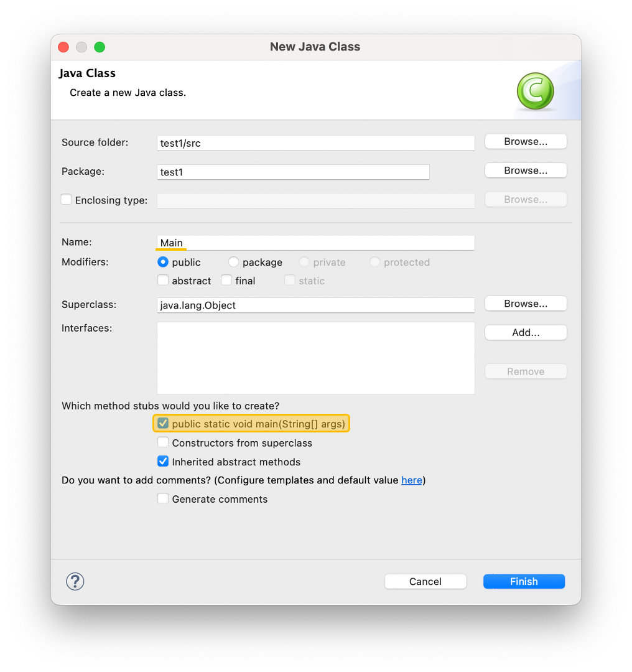The image size is (632, 672).
Task: Open the help question mark icon
Action: (x=75, y=581)
